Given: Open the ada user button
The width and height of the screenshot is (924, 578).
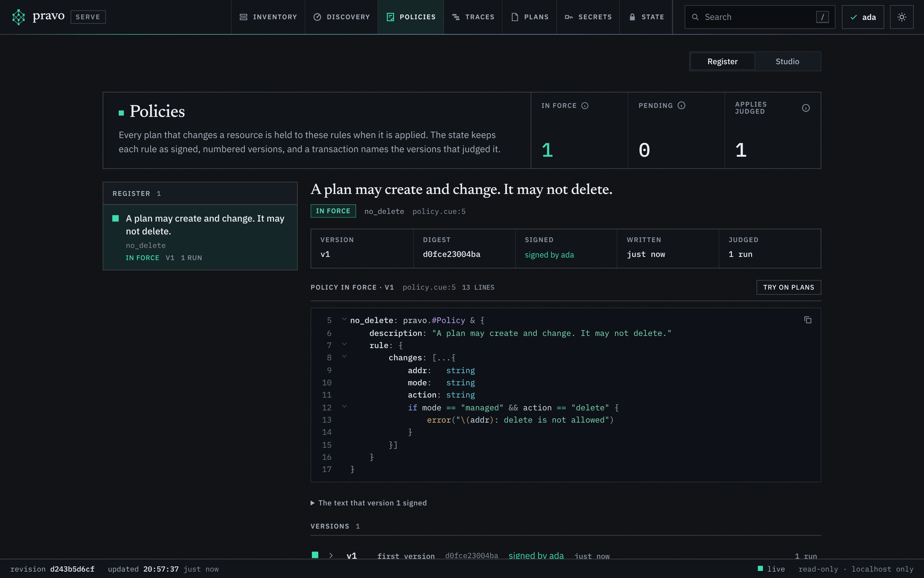Looking at the screenshot, I should (862, 17).
